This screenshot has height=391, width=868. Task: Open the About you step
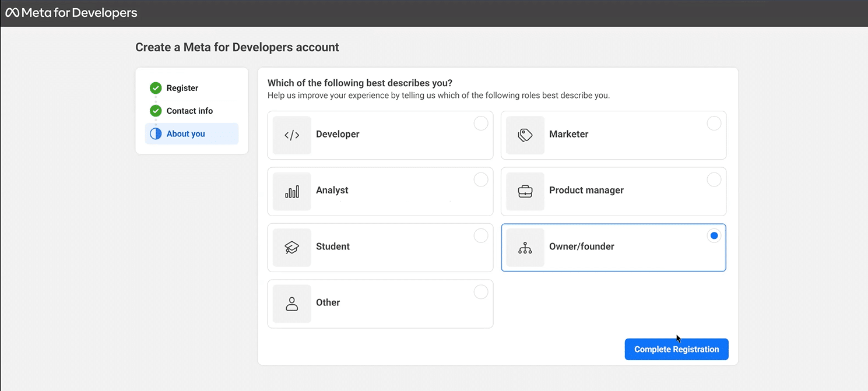[192, 133]
